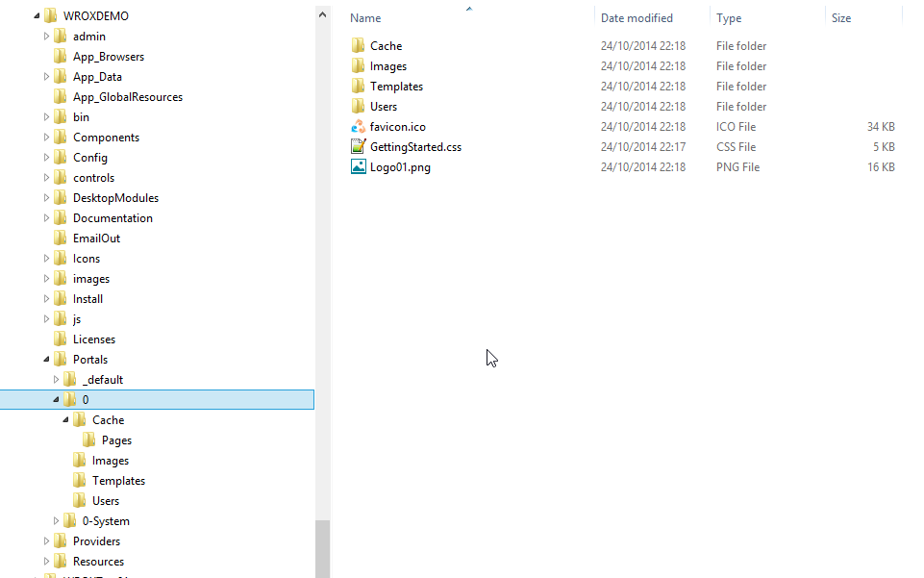This screenshot has height=578, width=924.
Task: Expand the Icons folder node
Action: pyautogui.click(x=46, y=258)
